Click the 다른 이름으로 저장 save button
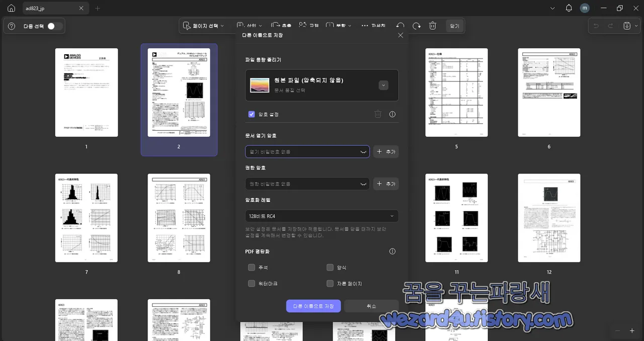This screenshot has height=341, width=644. 313,306
